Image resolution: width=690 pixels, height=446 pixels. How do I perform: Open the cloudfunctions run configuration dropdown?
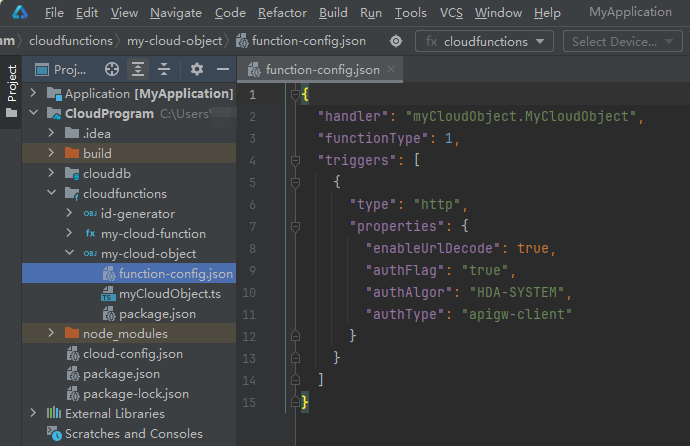pyautogui.click(x=484, y=41)
